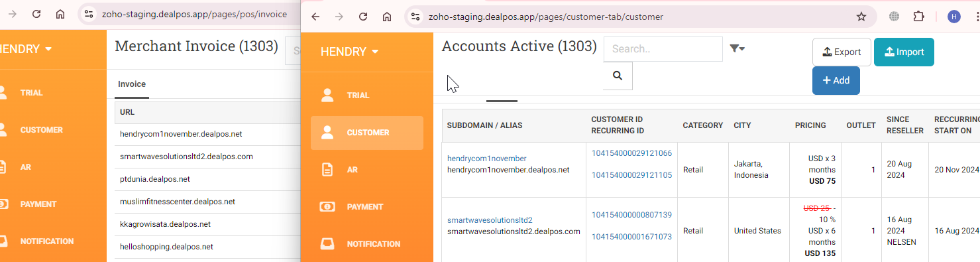Expand the HENDRY account dropdown in right window
980x262 pixels.
click(350, 52)
